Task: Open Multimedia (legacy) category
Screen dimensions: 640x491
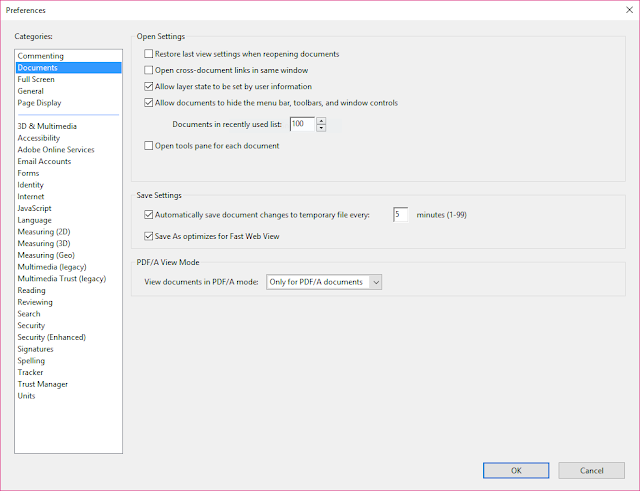Action: pyautogui.click(x=68, y=267)
